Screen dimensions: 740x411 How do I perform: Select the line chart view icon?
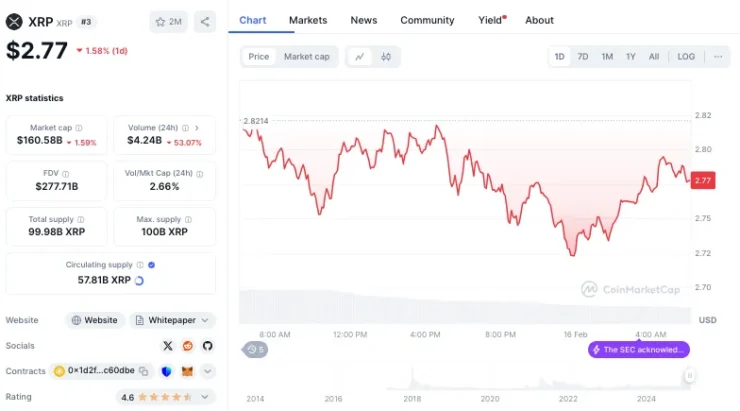pyautogui.click(x=360, y=57)
